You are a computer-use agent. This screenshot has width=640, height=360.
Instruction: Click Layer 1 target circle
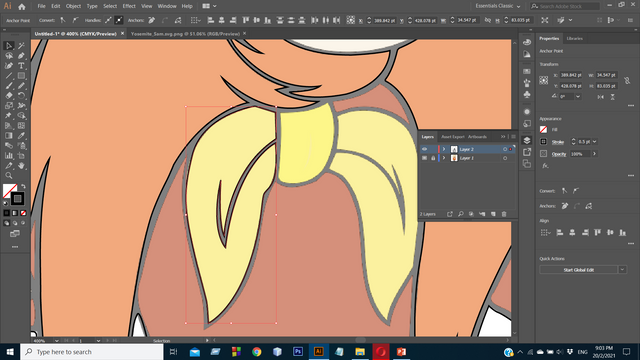(505, 158)
